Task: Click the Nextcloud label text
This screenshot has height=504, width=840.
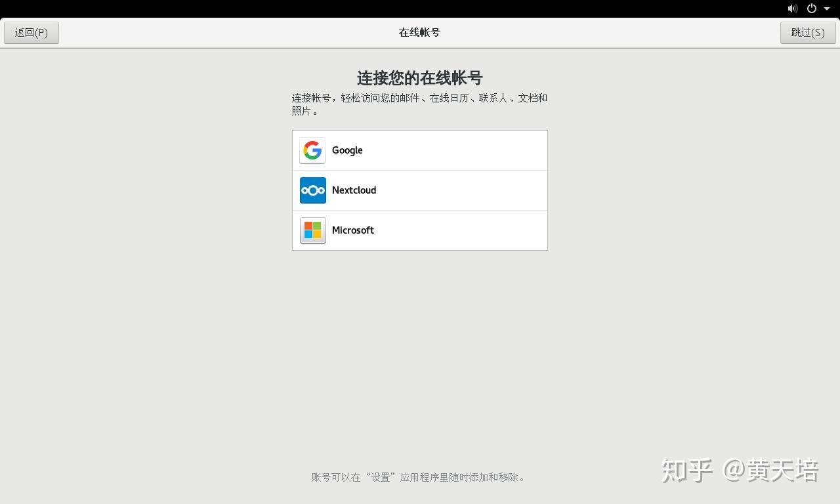Action: (x=354, y=190)
